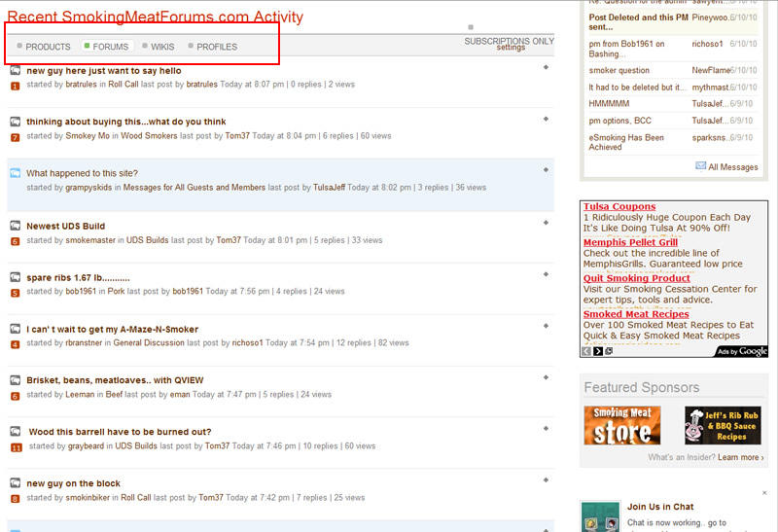Click the Smoking Meat Store sponsor banner
The width and height of the screenshot is (778, 532).
[621, 426]
